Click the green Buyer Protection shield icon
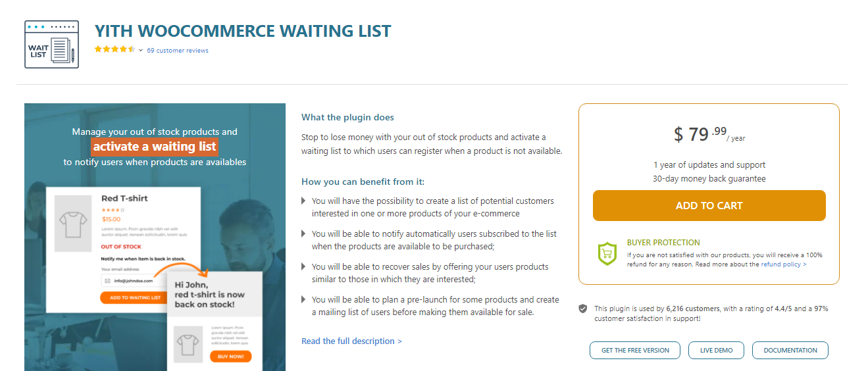 606,254
